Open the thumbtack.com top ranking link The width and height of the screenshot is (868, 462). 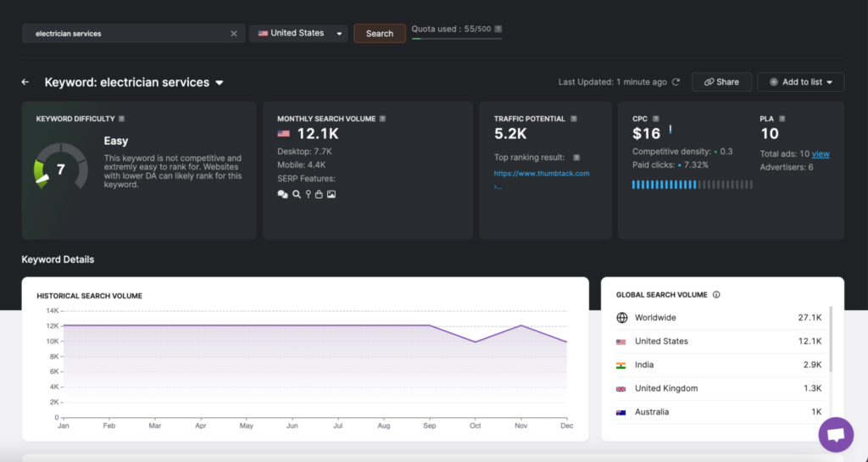(541, 173)
